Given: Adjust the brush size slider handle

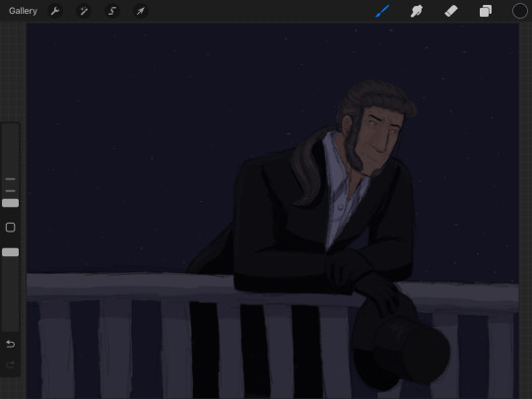Looking at the screenshot, I should coord(11,203).
